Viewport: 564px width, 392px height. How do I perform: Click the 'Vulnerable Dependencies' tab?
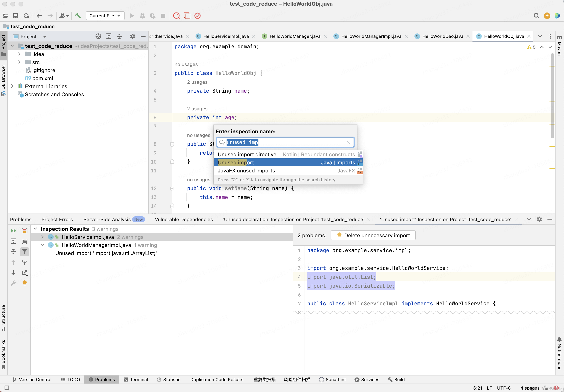click(184, 219)
